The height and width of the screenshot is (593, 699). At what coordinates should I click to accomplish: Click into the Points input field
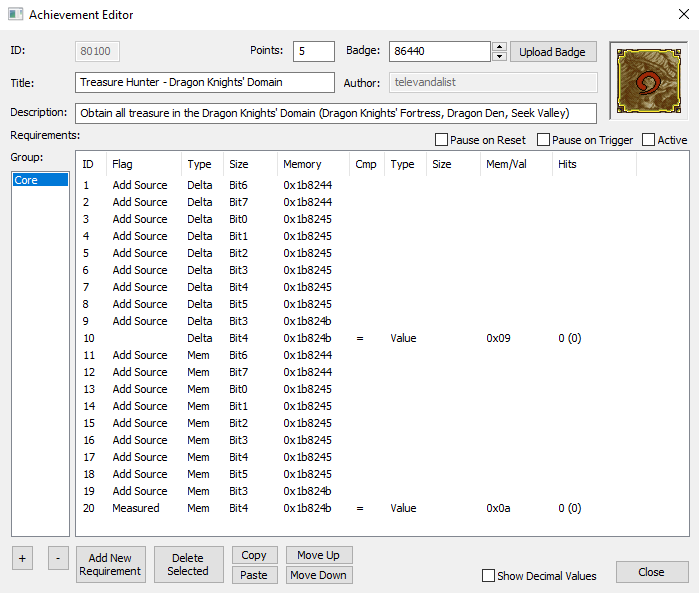click(314, 51)
